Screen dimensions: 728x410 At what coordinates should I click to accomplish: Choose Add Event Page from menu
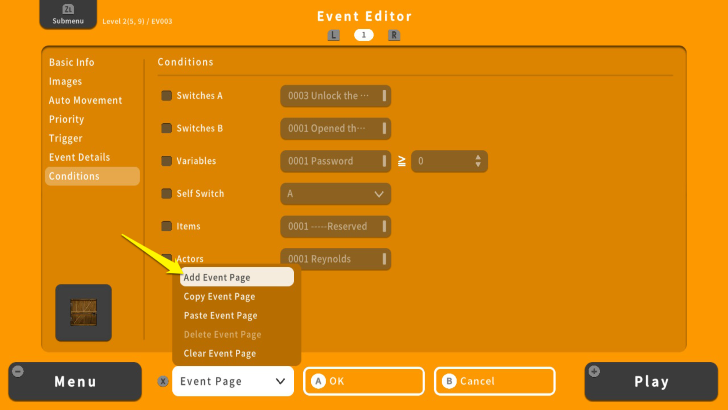pos(237,277)
